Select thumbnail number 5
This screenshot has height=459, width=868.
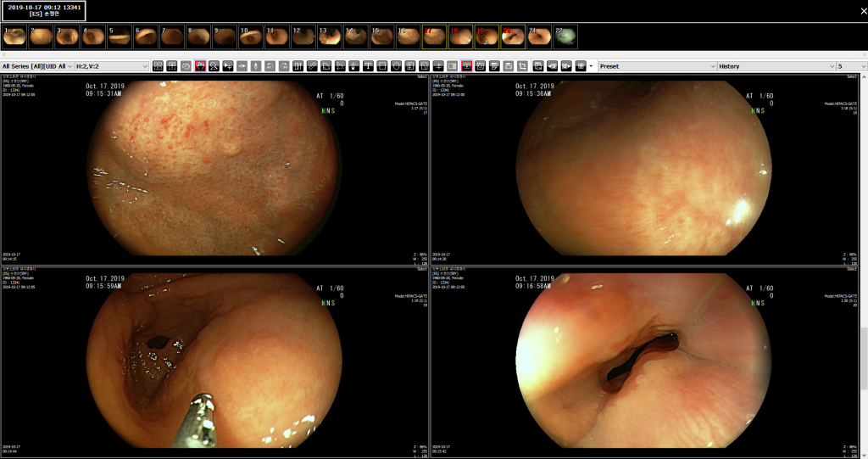119,36
